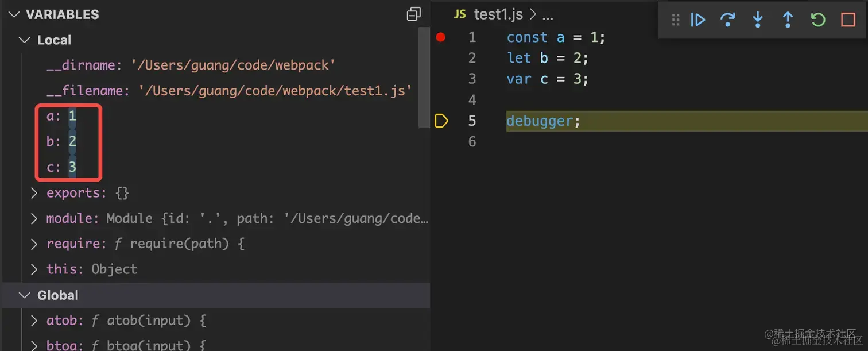Viewport: 868px width, 351px height.
Task: Collapse the Local scope
Action: click(24, 40)
